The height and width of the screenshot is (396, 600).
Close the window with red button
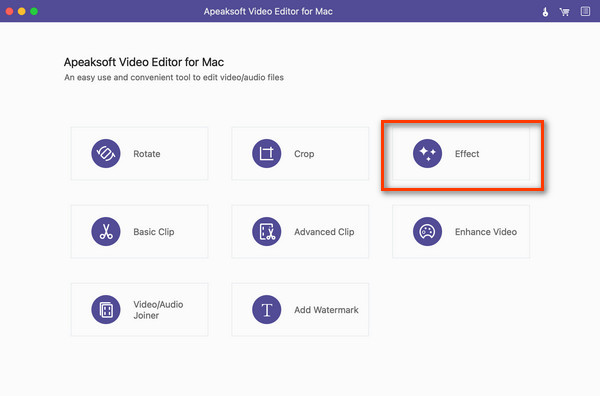10,11
